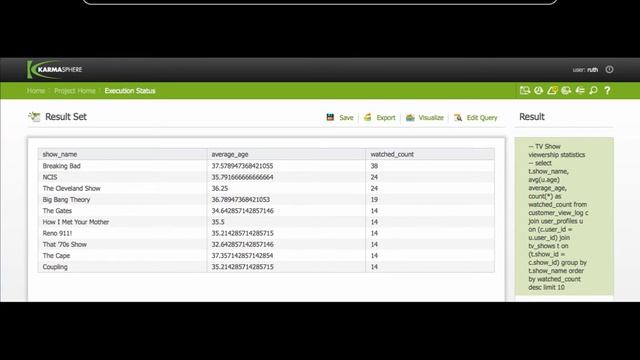Click the Save text button

tap(346, 118)
